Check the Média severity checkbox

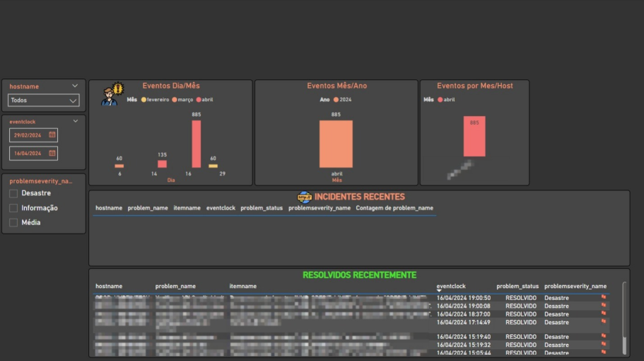(x=13, y=222)
